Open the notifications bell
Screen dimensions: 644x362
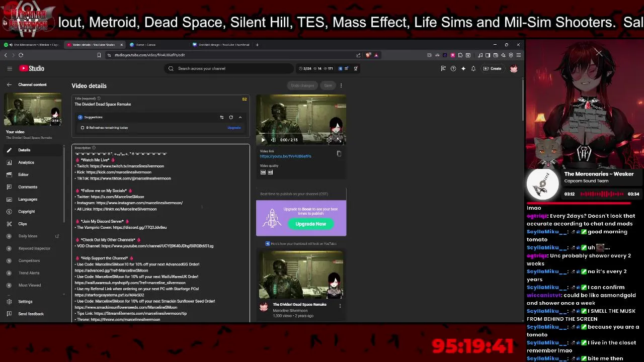[x=473, y=68]
